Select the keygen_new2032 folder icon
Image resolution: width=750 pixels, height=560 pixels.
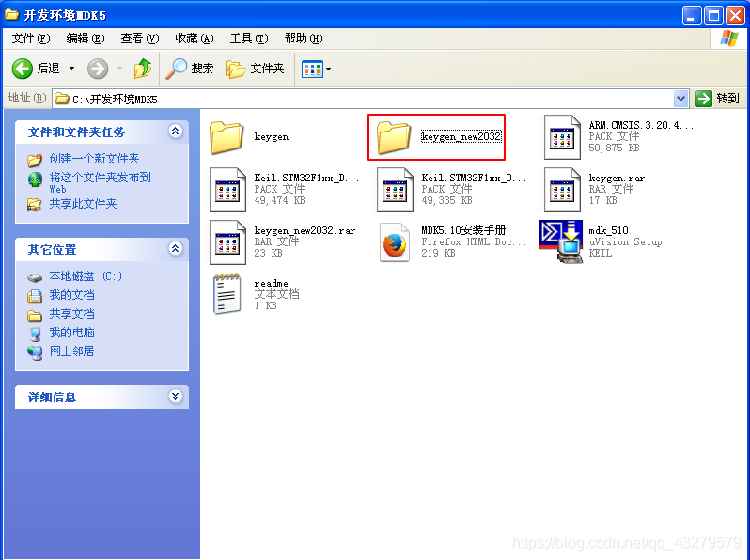coord(394,137)
